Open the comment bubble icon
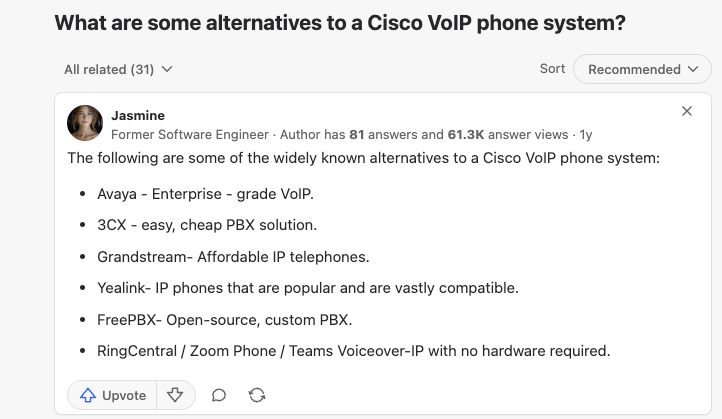This screenshot has height=419, width=722. (219, 395)
